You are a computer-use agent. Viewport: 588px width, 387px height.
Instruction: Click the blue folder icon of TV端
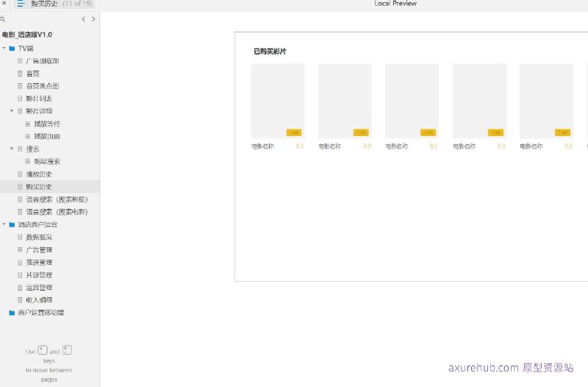tap(12, 49)
